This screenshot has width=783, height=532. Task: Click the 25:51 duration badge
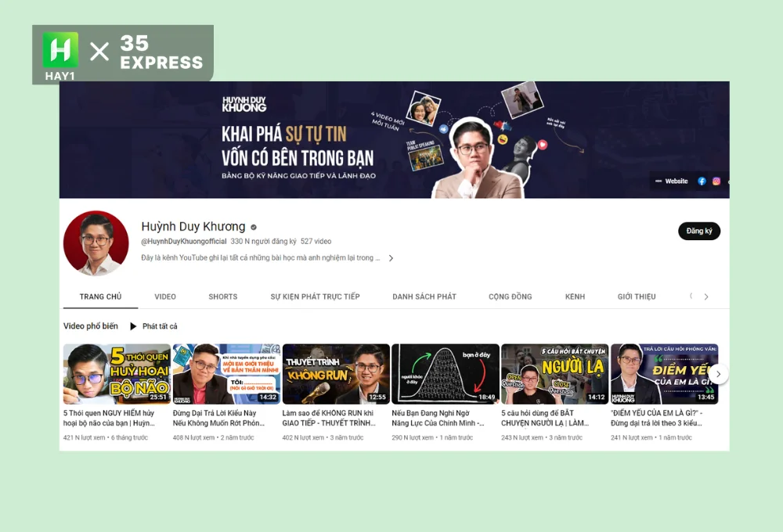pyautogui.click(x=158, y=397)
